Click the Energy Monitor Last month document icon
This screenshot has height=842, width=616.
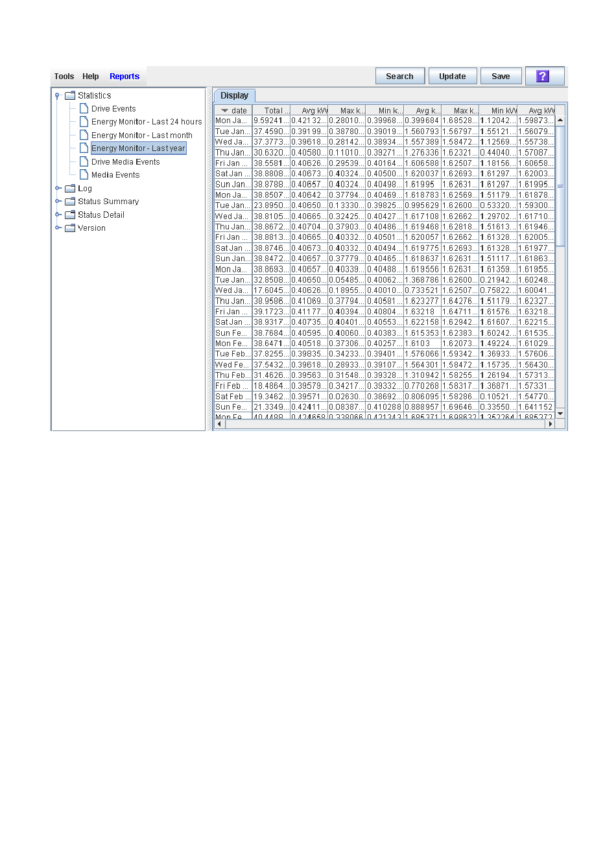coord(84,135)
